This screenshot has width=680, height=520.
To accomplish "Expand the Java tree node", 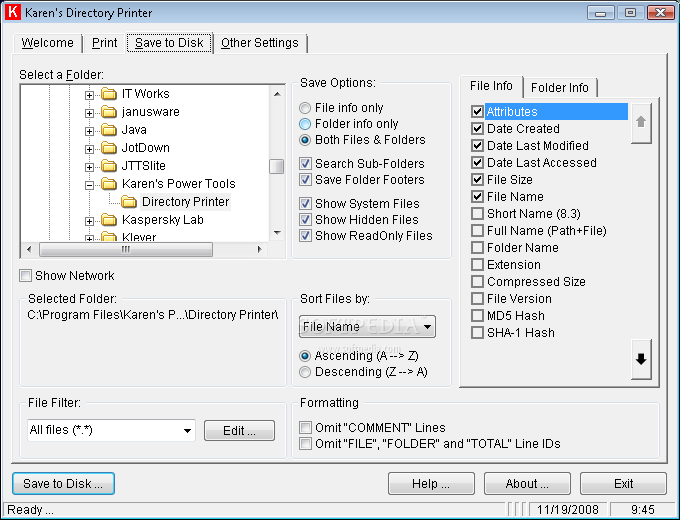I will tap(89, 131).
